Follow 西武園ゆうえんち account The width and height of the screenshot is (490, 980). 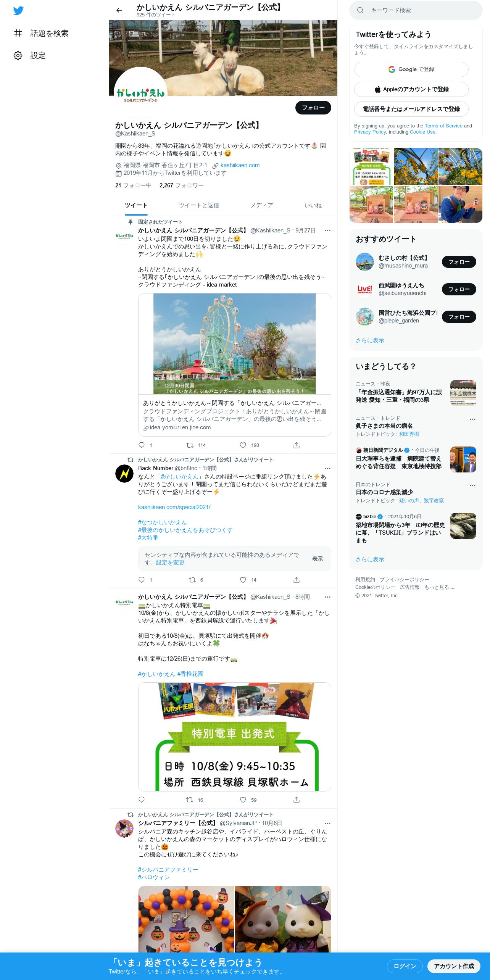[459, 289]
